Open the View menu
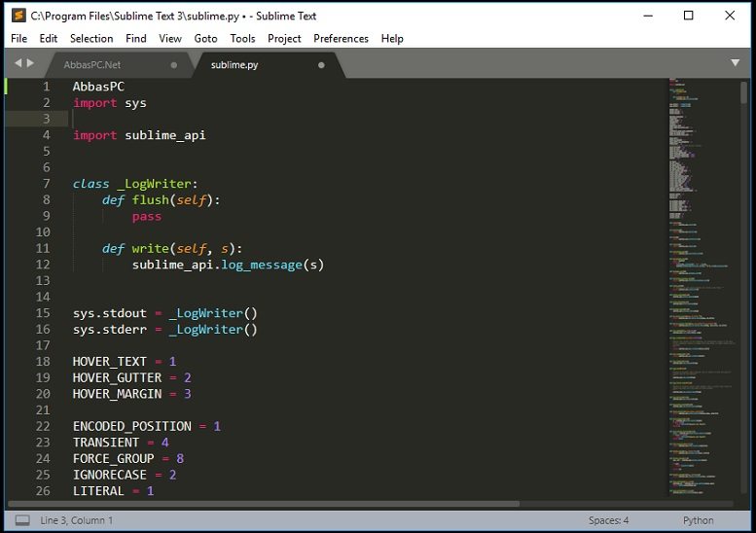This screenshot has width=756, height=533. click(x=170, y=39)
